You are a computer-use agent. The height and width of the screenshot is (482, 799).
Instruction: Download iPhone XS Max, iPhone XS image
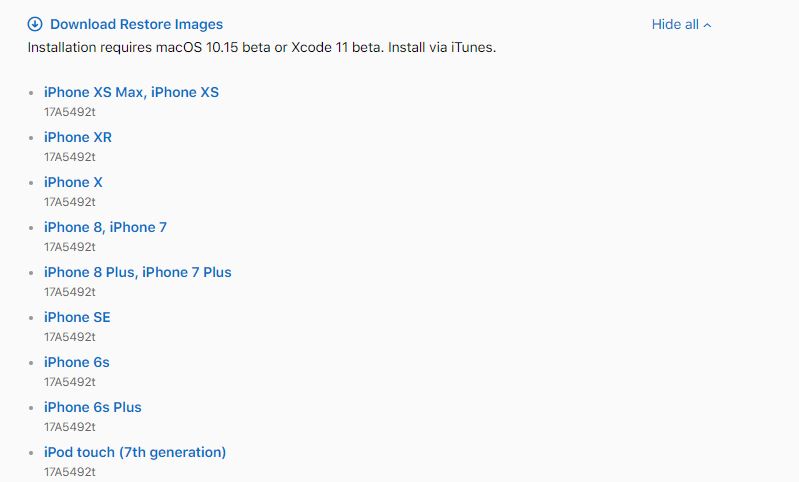pos(131,92)
